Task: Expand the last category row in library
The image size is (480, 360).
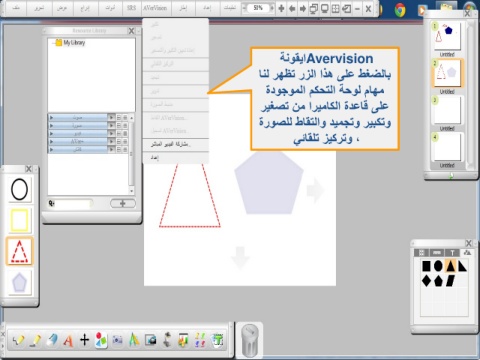Action: 52,149
